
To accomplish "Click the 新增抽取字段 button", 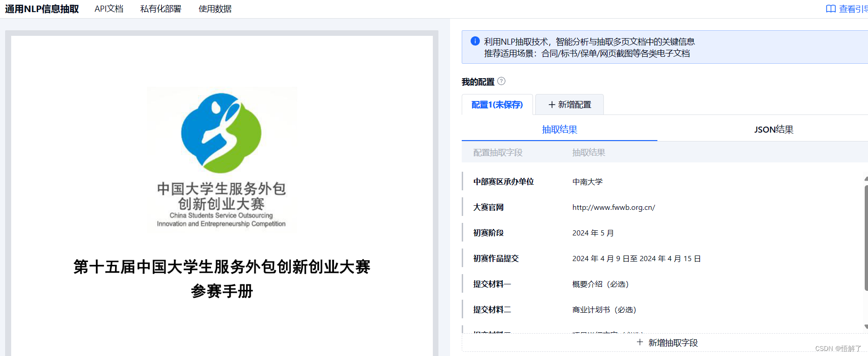I will pos(667,343).
